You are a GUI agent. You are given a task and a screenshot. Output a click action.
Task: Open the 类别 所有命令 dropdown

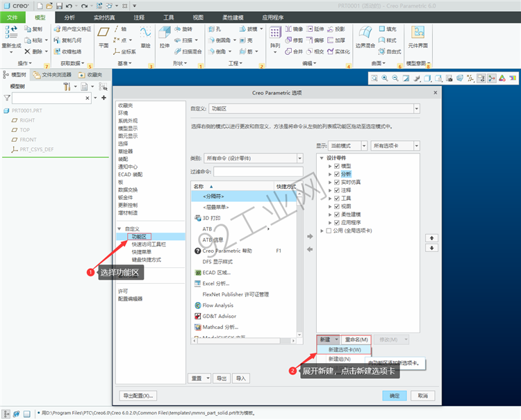(x=300, y=158)
